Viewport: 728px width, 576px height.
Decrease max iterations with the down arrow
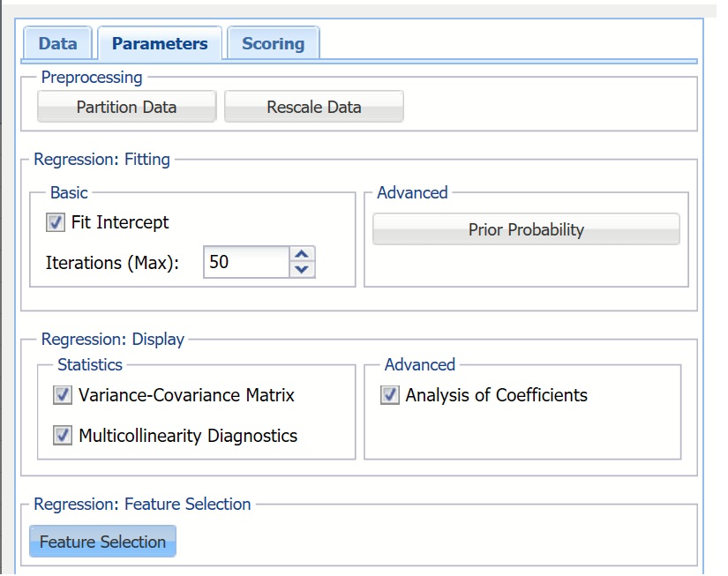click(303, 269)
